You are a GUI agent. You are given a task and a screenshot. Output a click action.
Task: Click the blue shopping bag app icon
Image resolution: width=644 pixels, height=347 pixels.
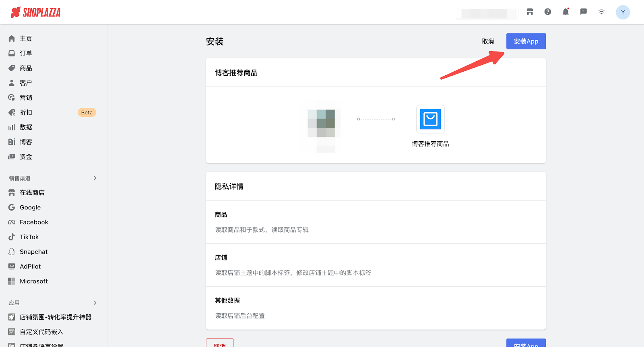point(430,119)
